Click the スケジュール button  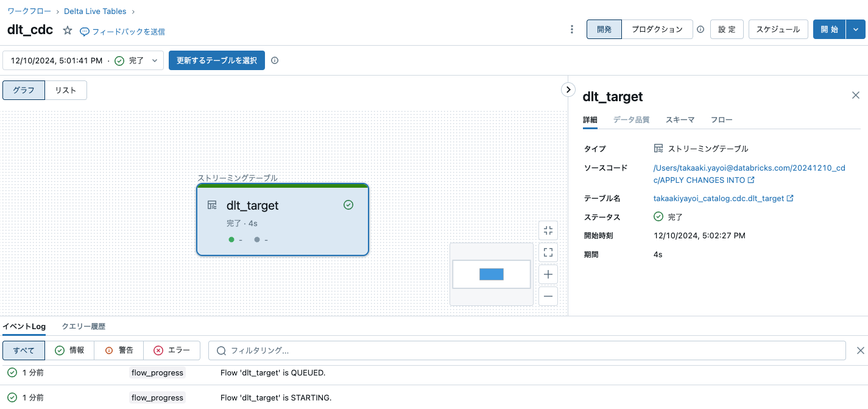pos(778,29)
